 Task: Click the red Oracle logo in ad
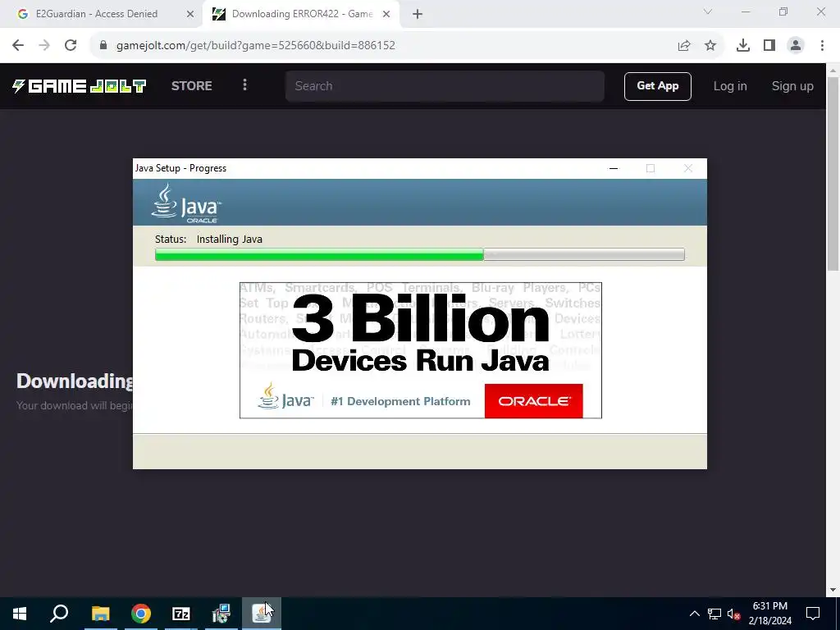coord(533,400)
